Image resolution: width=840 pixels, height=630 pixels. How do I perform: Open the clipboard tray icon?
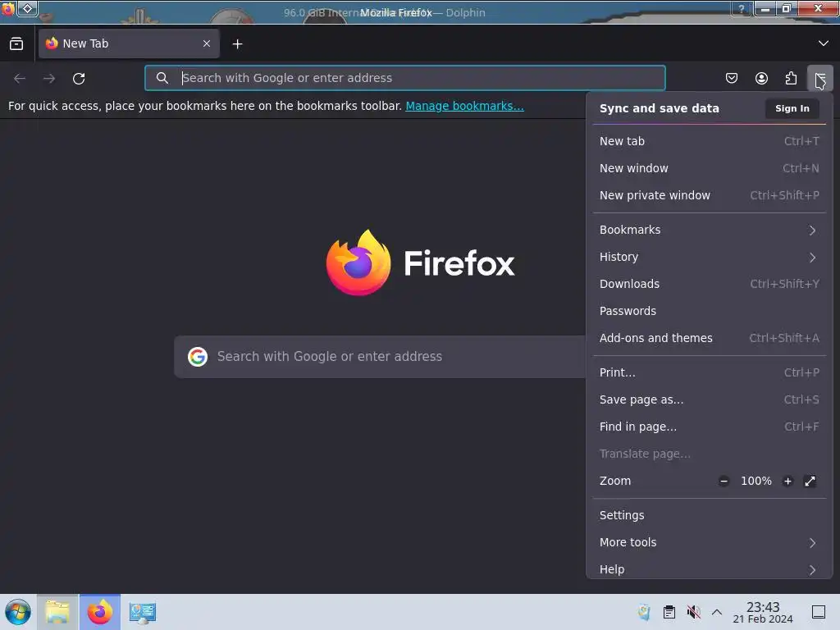click(669, 612)
